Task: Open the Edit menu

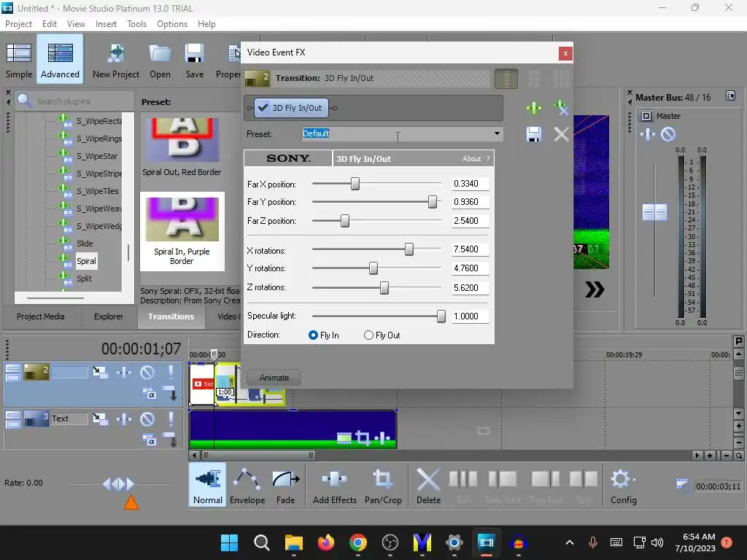Action: click(x=50, y=24)
